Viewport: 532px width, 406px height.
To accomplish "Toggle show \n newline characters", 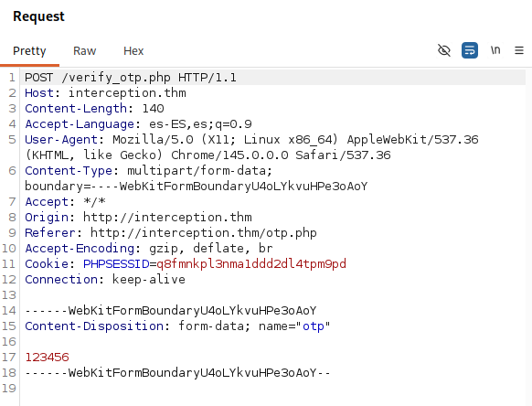I will coord(495,50).
